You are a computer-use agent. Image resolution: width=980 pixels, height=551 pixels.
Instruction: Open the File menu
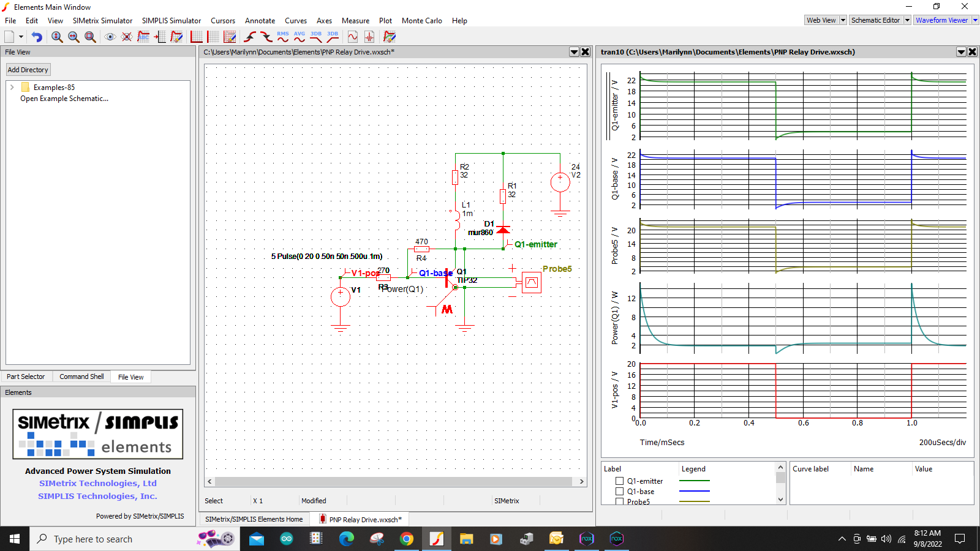[x=10, y=21]
